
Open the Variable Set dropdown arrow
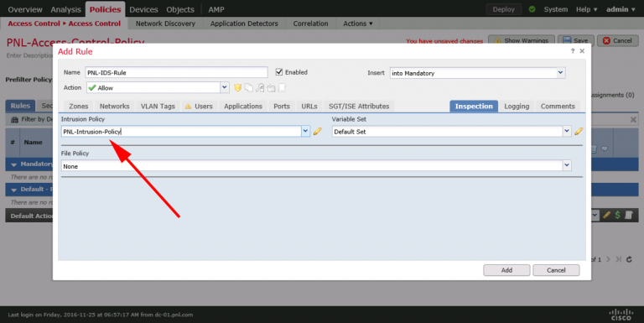click(566, 132)
